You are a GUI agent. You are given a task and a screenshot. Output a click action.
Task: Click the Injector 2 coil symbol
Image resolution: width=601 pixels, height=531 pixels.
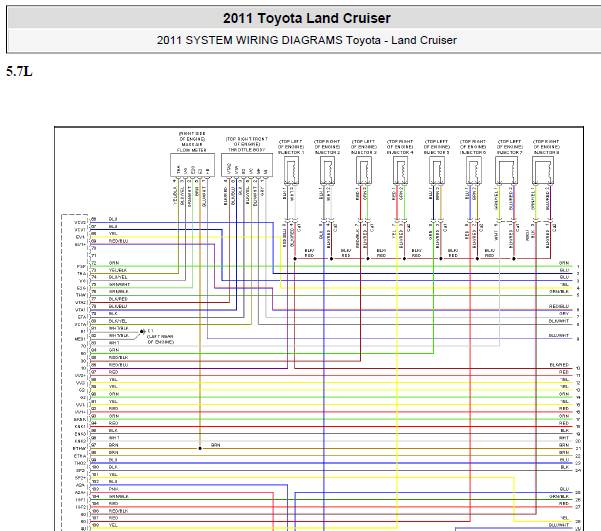[328, 171]
